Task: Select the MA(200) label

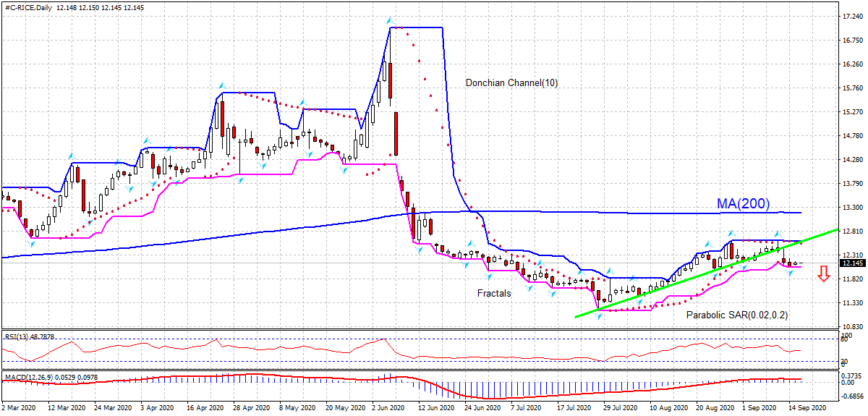Action: (743, 203)
